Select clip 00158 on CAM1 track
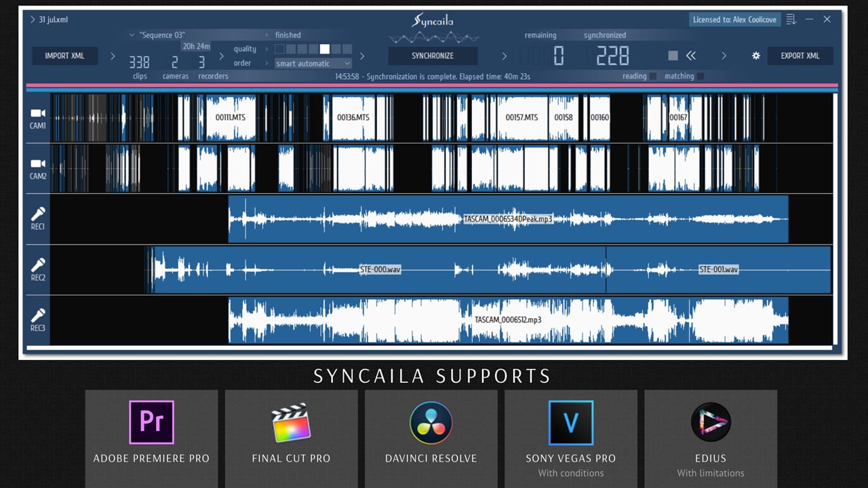The height and width of the screenshot is (488, 868). click(x=563, y=117)
